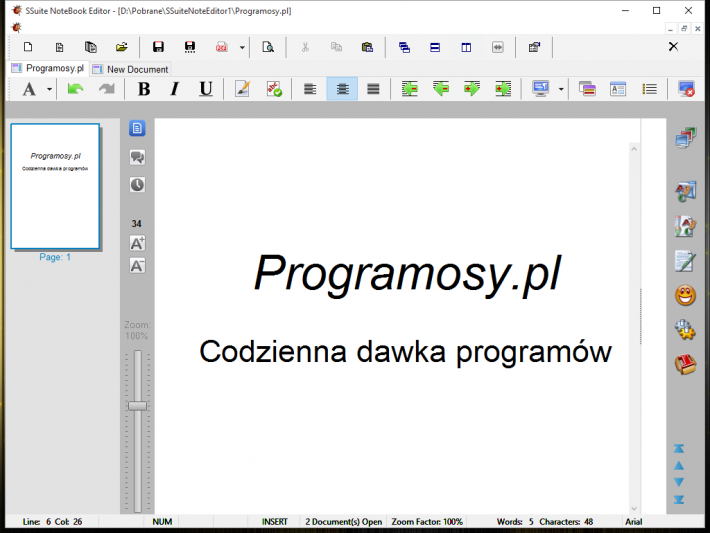
Task: Click the first green indent arrow icon
Action: point(410,89)
